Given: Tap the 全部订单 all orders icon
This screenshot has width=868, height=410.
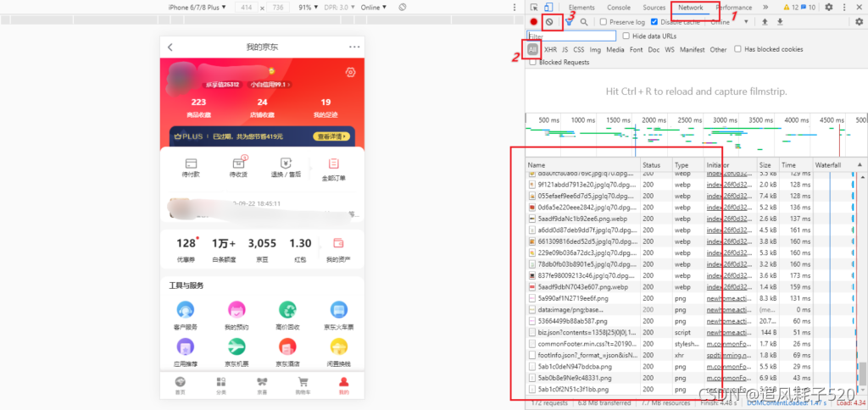Looking at the screenshot, I should [x=333, y=163].
